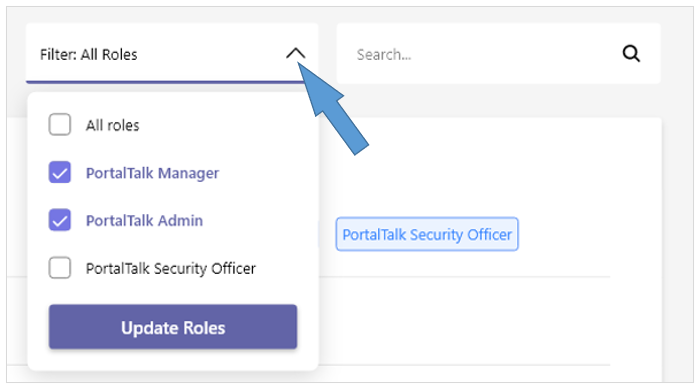Uncheck the PortalTalk Admin checkbox
699x390 pixels.
point(60,220)
